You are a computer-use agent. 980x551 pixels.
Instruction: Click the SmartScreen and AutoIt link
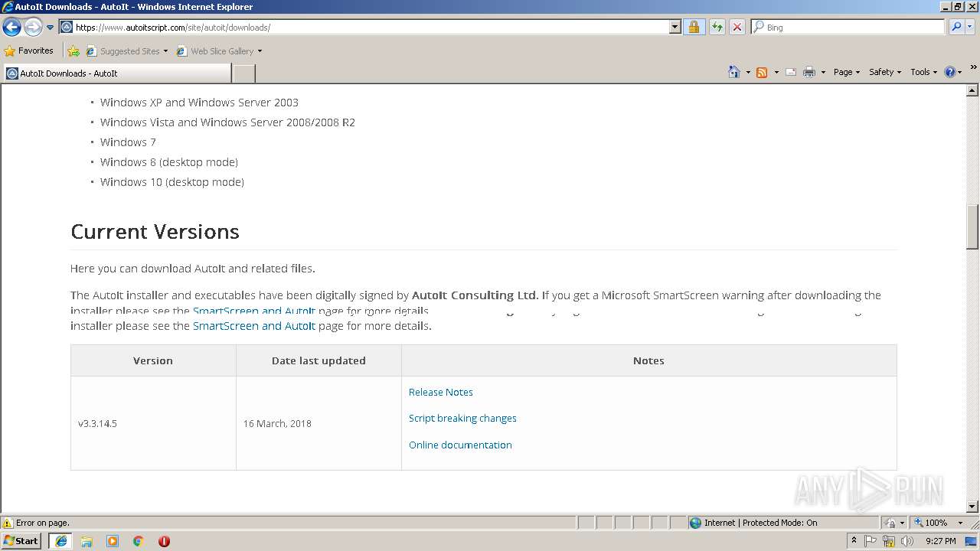(253, 325)
